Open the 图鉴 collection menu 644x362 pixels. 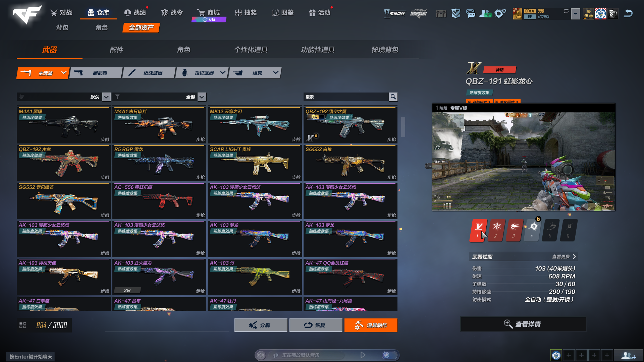click(x=283, y=13)
